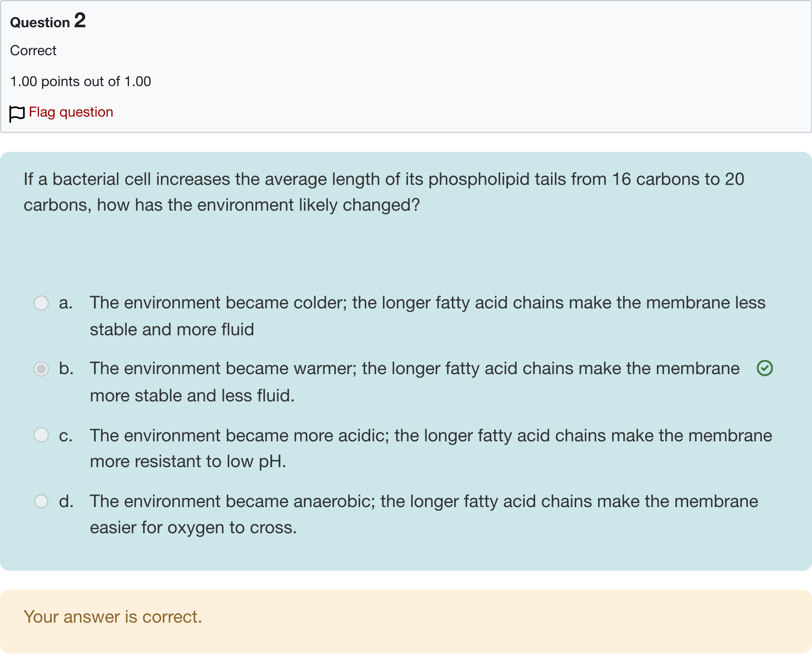The height and width of the screenshot is (672, 812).
Task: Select radio option b about warmer environment
Action: pyautogui.click(x=41, y=369)
